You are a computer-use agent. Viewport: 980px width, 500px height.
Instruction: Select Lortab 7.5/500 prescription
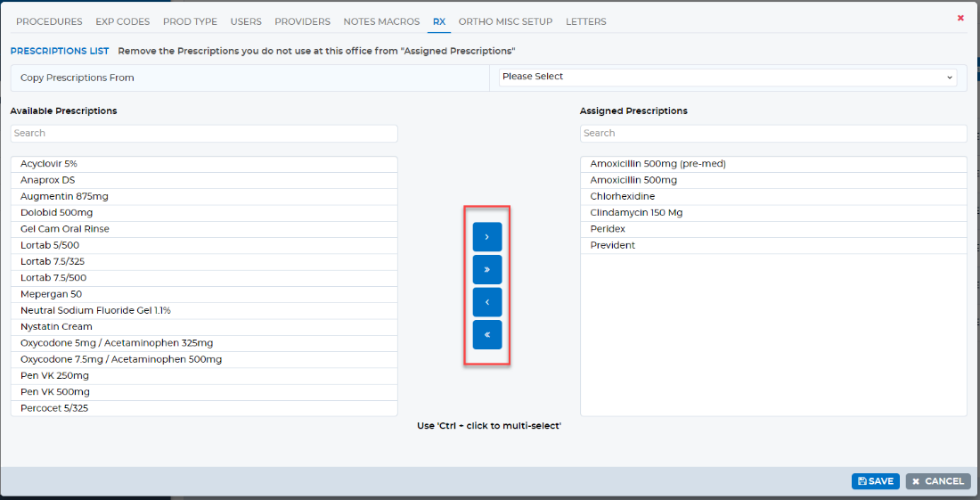click(204, 277)
